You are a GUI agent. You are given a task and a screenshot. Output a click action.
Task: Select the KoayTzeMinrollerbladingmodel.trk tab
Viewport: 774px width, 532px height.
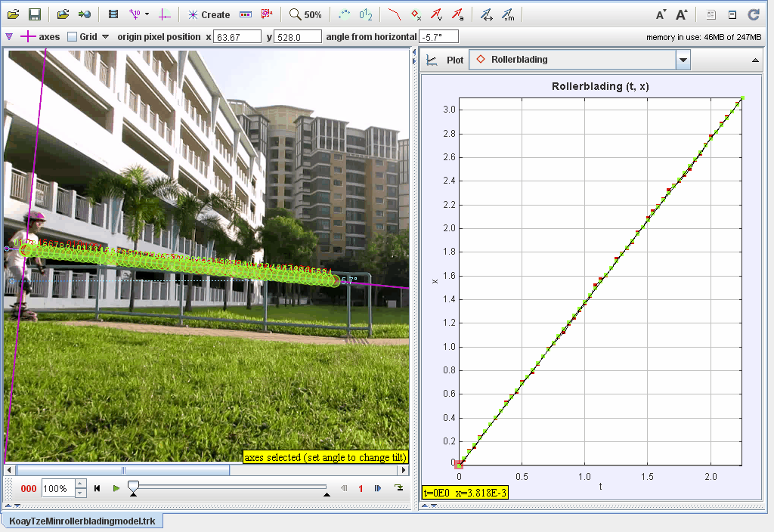tap(82, 521)
